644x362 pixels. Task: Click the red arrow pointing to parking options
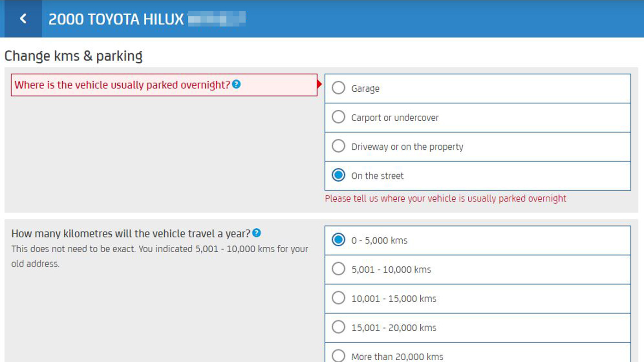click(x=320, y=84)
